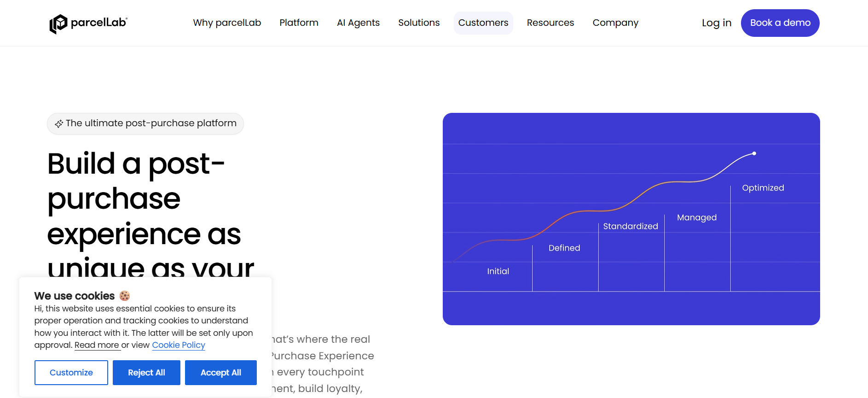
Task: Click the sparkle icon in the platform badge
Action: (59, 124)
